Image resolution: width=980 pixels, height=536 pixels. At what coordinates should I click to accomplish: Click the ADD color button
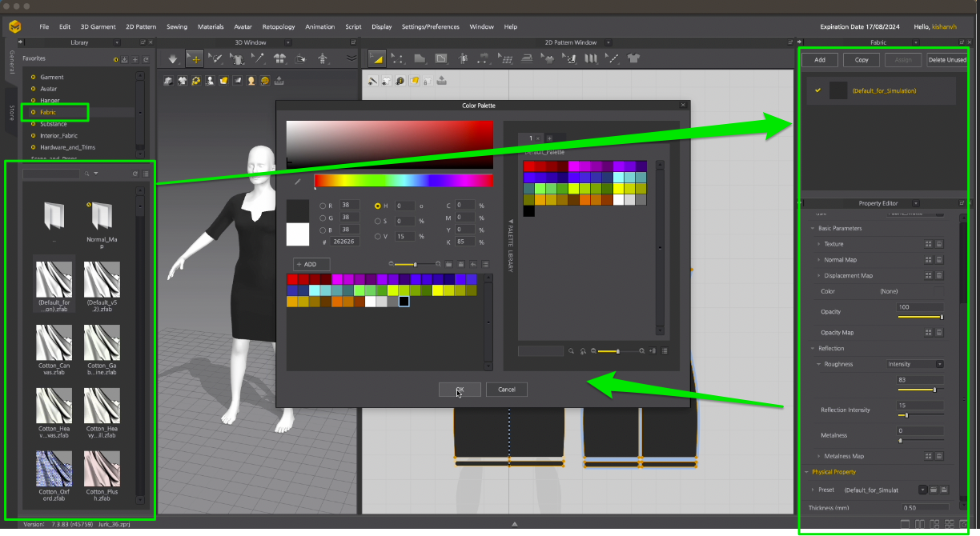pos(311,264)
